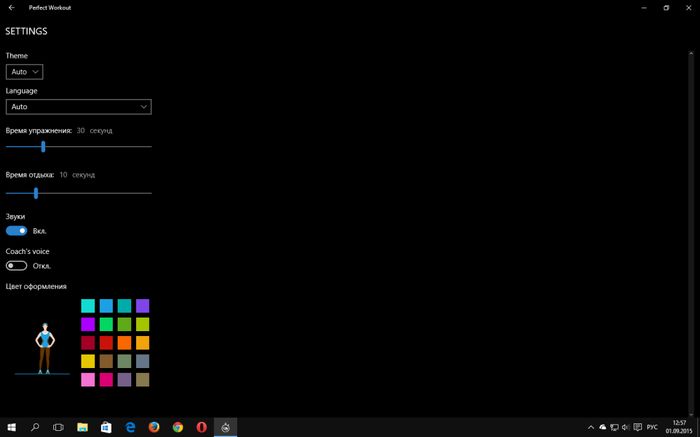Screen dimensions: 700x437
Task: Open Task View from the taskbar
Action: pyautogui.click(x=59, y=427)
